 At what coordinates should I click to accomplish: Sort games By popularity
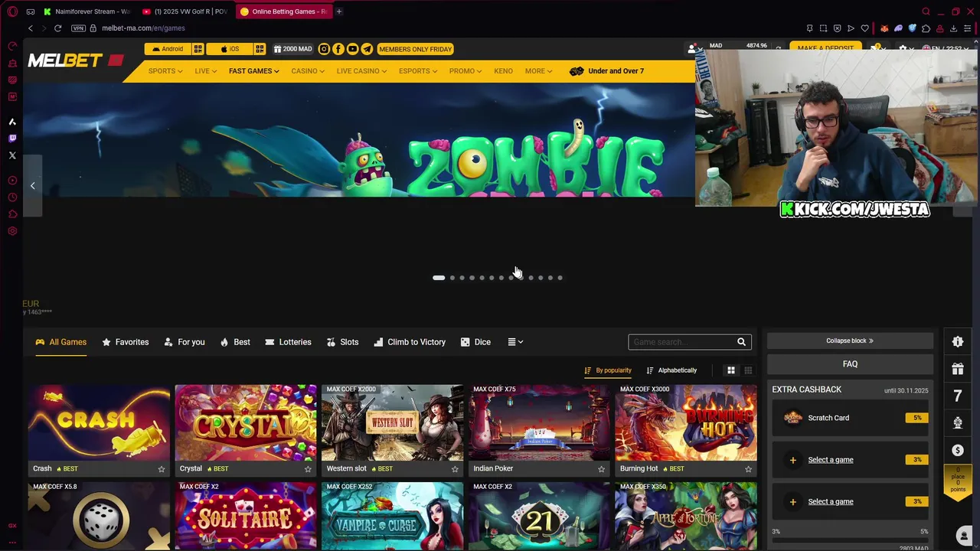(608, 370)
